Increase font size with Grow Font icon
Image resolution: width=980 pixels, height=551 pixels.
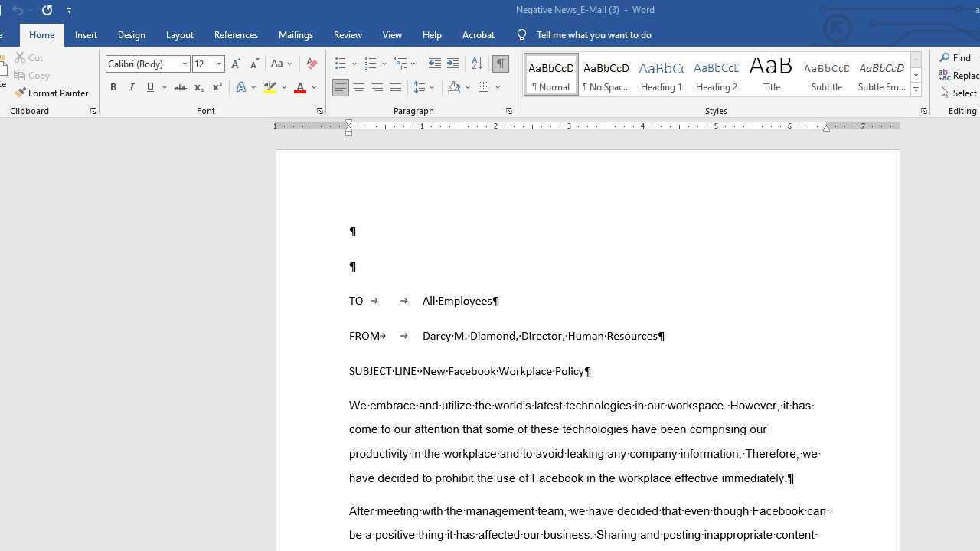point(236,64)
